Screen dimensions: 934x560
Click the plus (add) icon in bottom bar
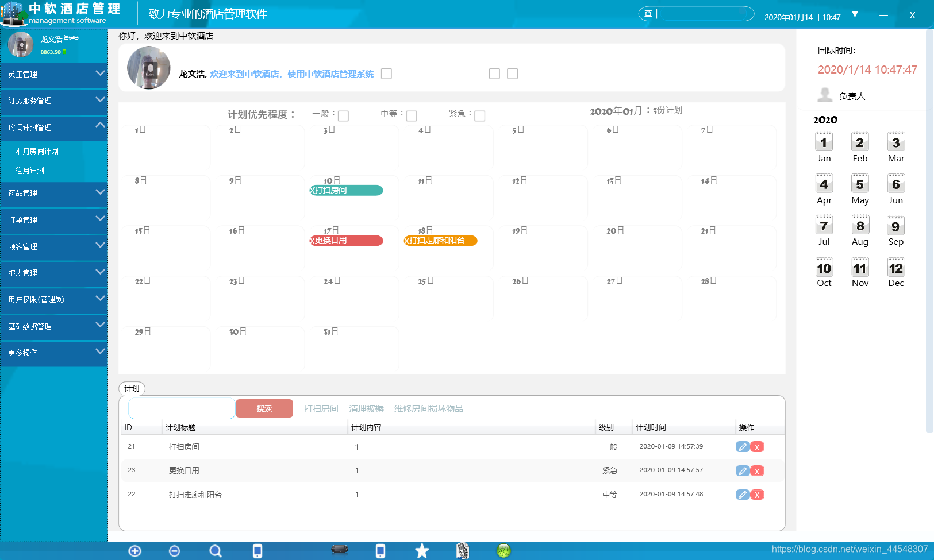(x=135, y=551)
